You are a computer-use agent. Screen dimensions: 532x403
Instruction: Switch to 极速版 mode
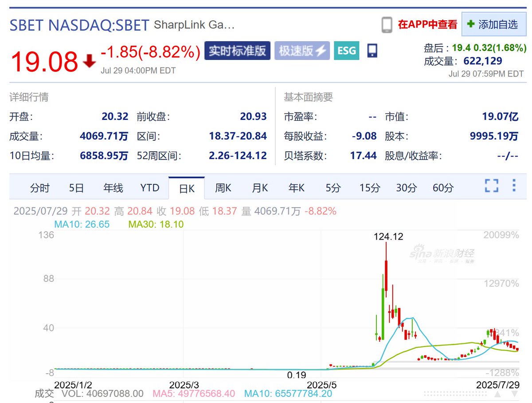[302, 51]
